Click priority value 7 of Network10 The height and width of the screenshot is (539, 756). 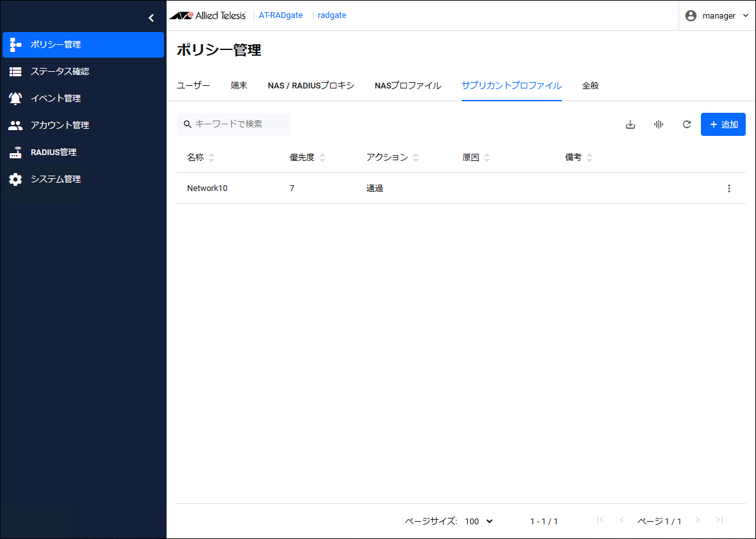click(x=292, y=188)
